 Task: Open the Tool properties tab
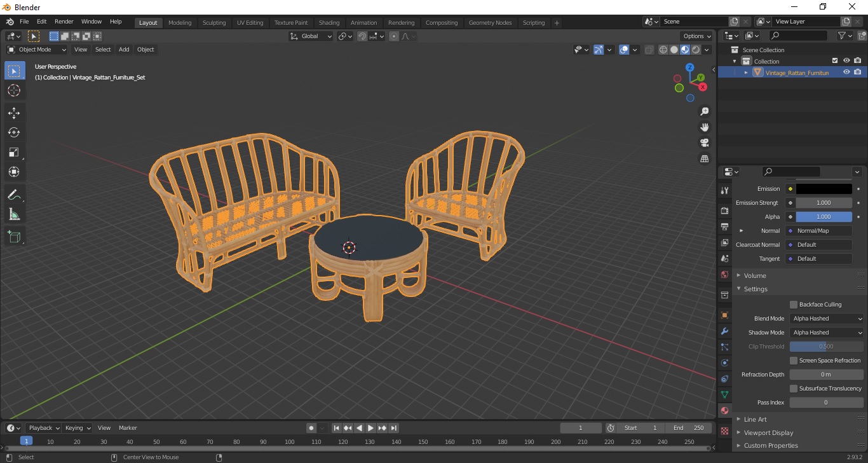724,191
